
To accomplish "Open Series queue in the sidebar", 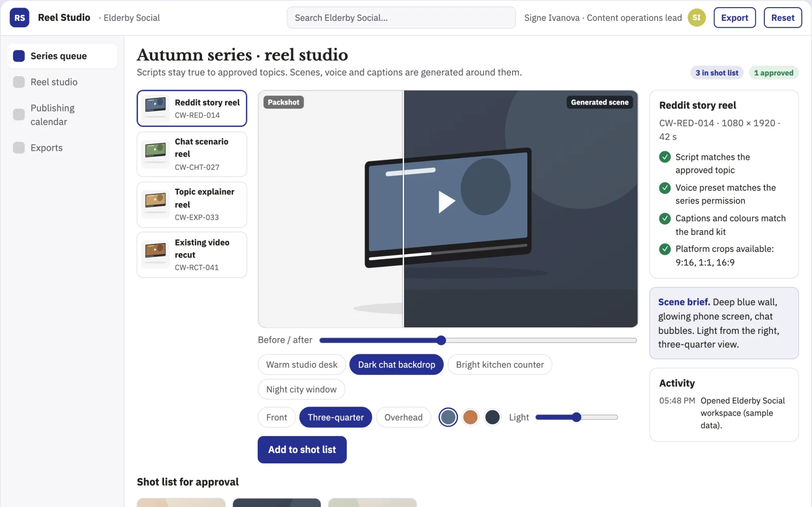I will pos(62,56).
